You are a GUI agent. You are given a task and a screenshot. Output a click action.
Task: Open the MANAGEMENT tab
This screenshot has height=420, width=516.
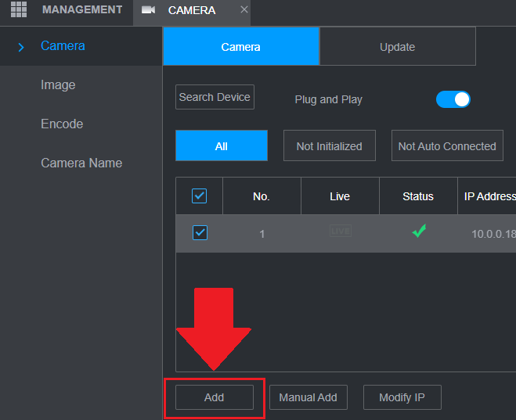click(x=82, y=10)
